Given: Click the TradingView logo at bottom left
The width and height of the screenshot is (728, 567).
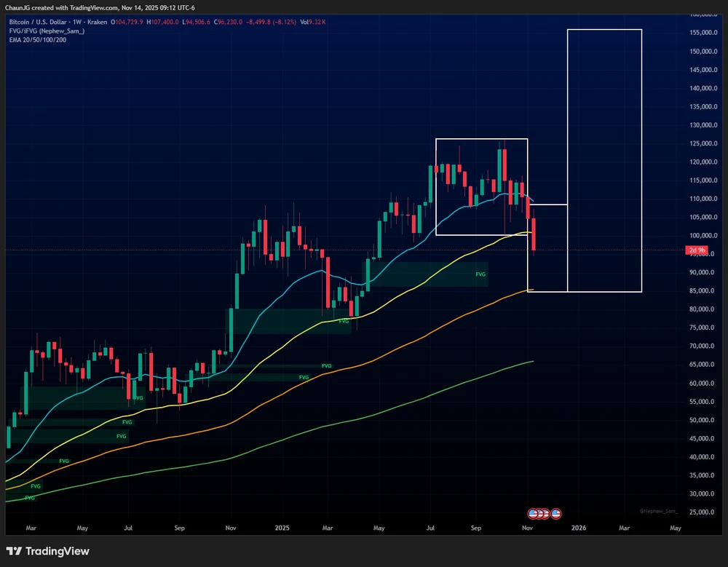Looking at the screenshot, I should [48, 551].
